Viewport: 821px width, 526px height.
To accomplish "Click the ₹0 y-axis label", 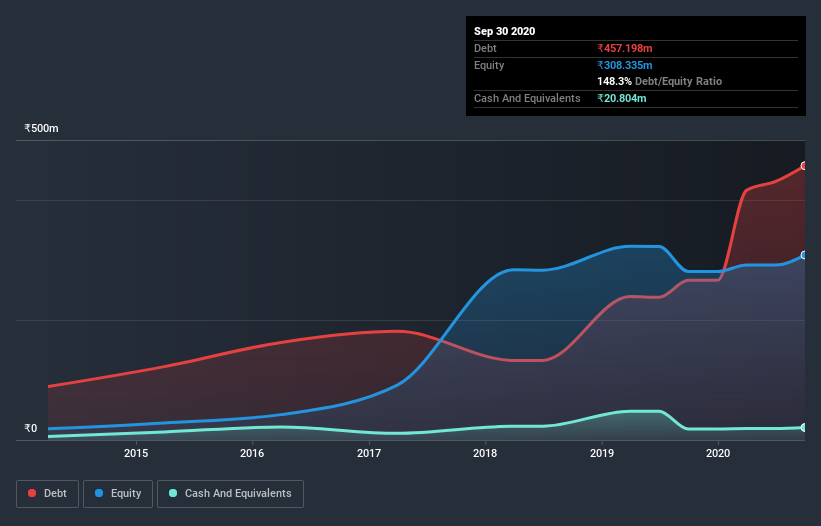I will pos(31,428).
